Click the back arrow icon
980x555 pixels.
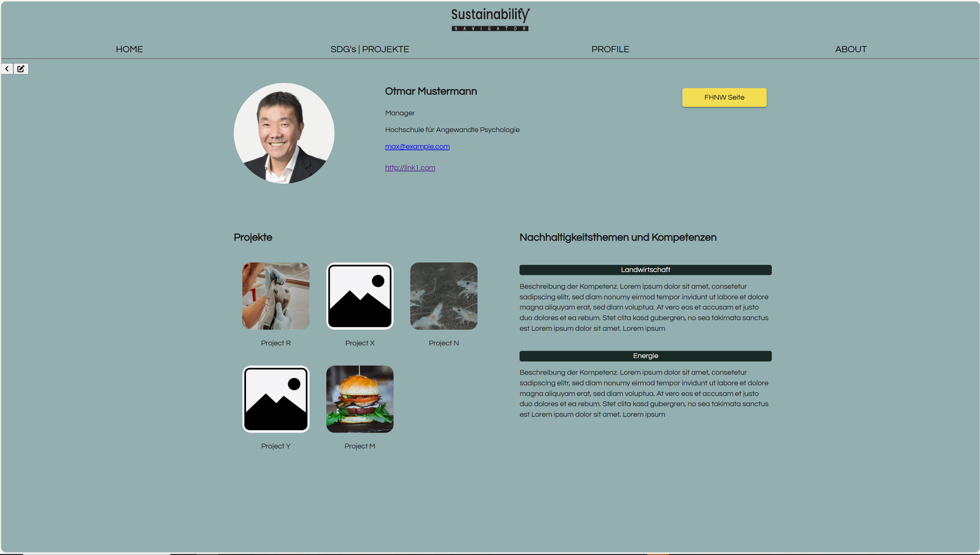click(x=7, y=69)
